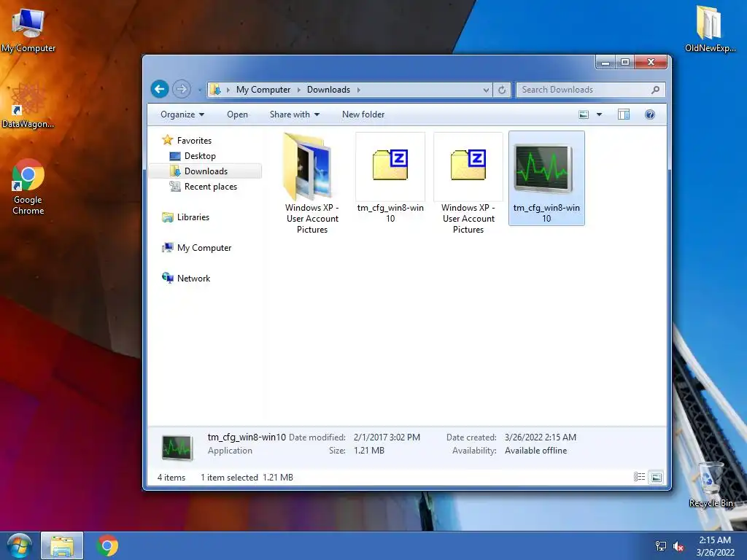Click the forward navigation arrow
747x560 pixels.
tap(182, 89)
